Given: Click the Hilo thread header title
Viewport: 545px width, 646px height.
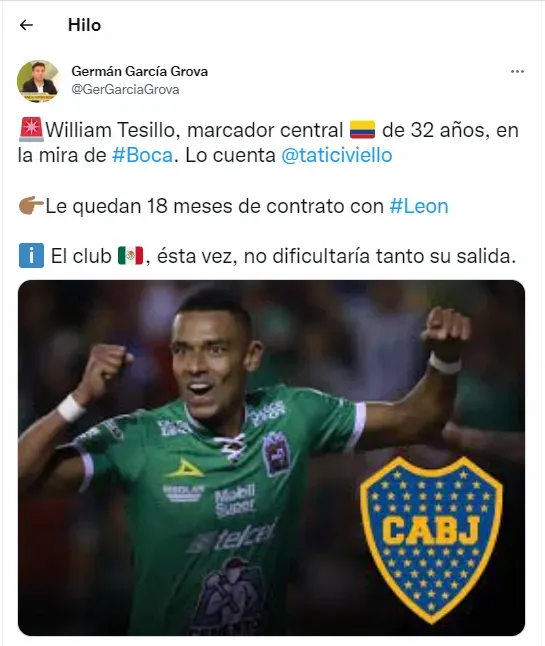Looking at the screenshot, I should click(84, 25).
